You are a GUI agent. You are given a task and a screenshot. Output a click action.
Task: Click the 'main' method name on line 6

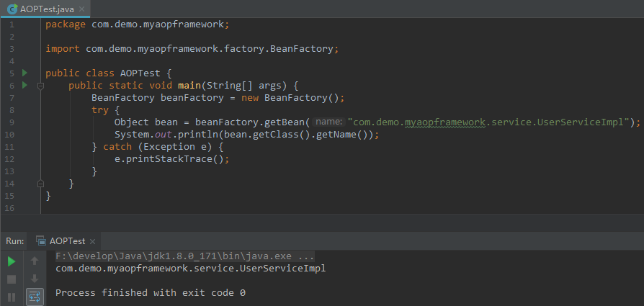tap(189, 86)
